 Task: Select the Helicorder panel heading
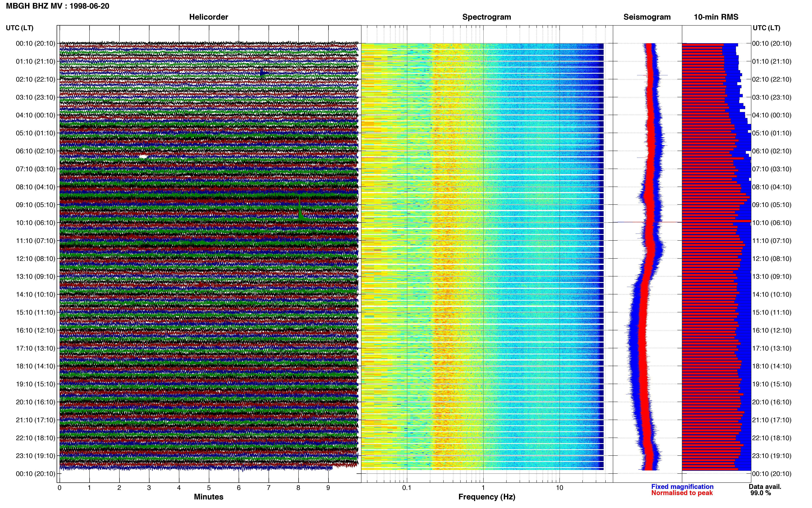209,17
